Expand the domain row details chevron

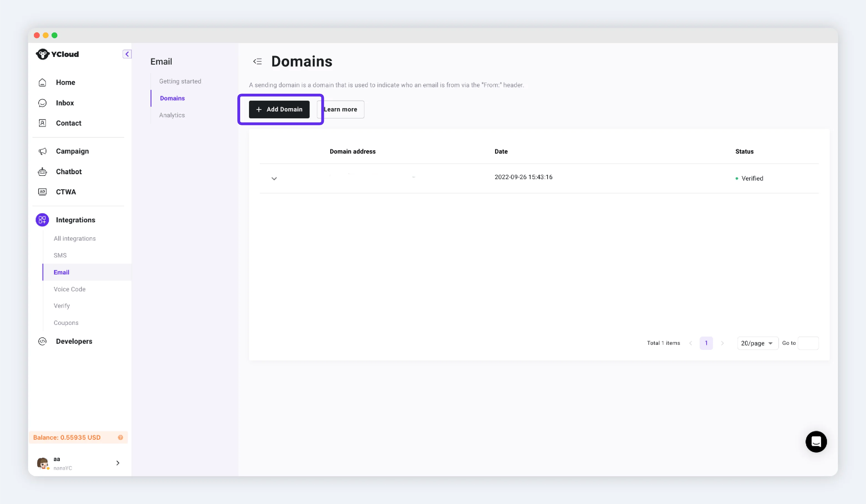tap(274, 178)
